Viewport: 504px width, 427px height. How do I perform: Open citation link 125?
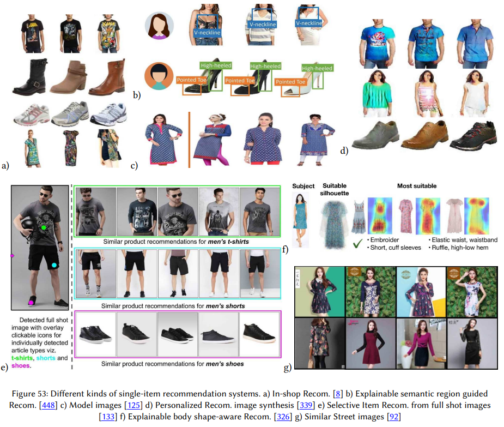tap(133, 405)
